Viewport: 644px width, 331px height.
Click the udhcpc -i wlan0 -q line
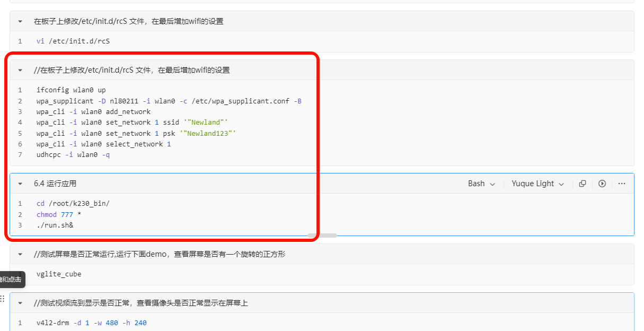(73, 155)
